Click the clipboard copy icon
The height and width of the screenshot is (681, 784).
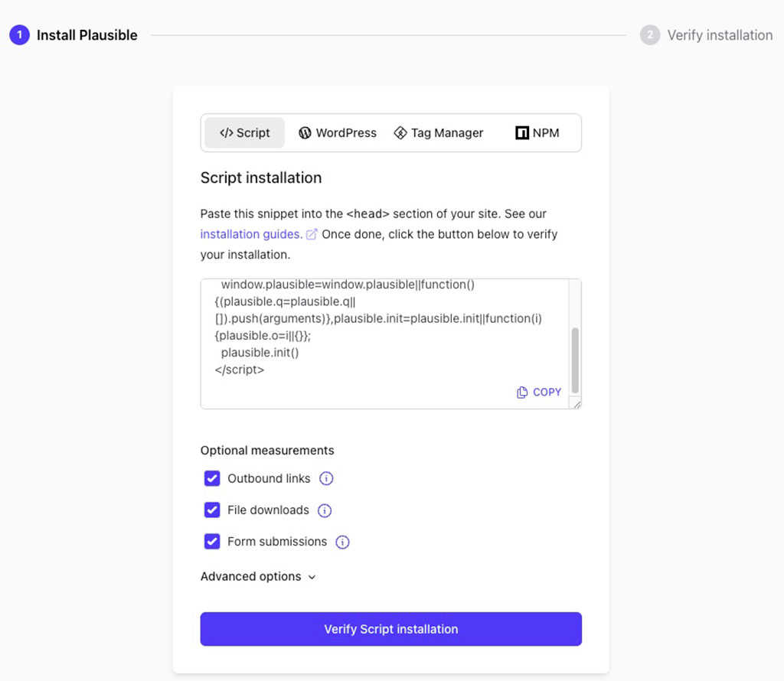tap(522, 392)
